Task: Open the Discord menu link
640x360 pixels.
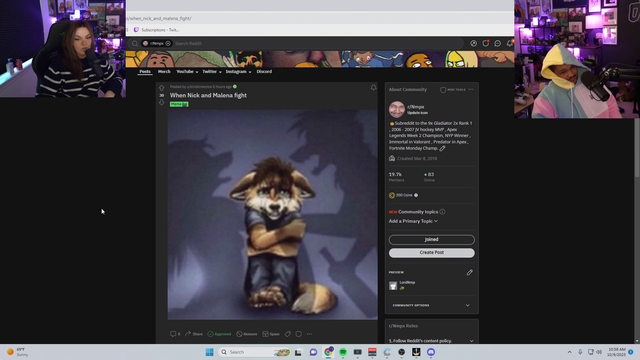Action: [x=264, y=71]
